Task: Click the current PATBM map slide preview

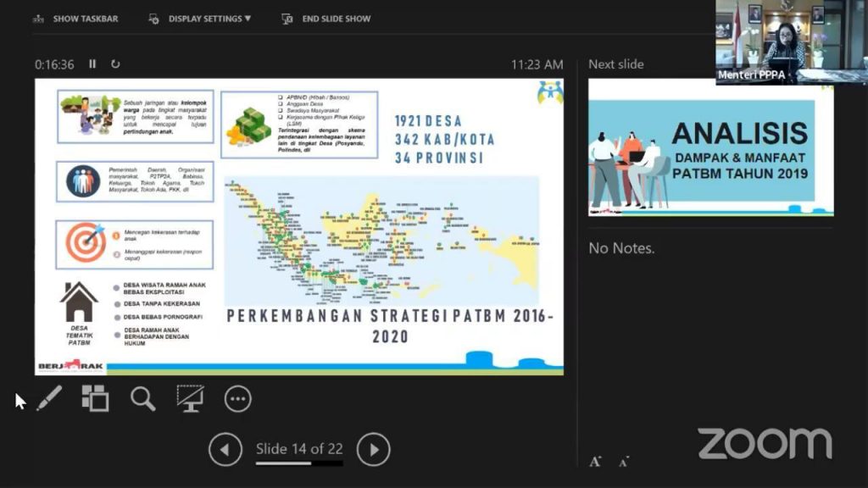Action: (x=298, y=226)
